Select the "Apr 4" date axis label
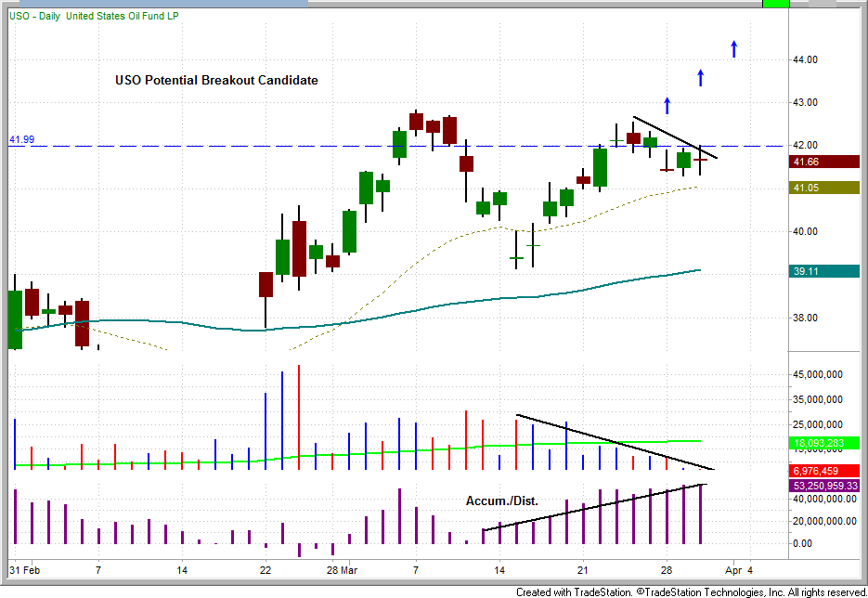 (x=739, y=570)
